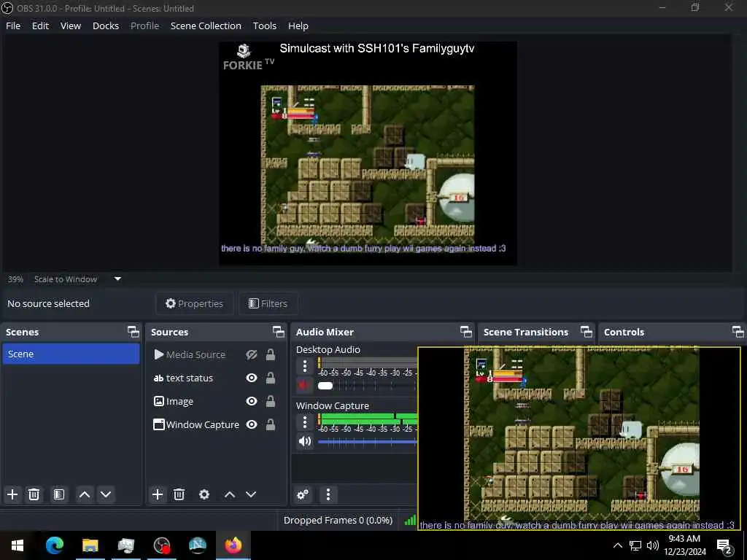Add a new source with plus icon
The image size is (747, 560).
(x=158, y=494)
